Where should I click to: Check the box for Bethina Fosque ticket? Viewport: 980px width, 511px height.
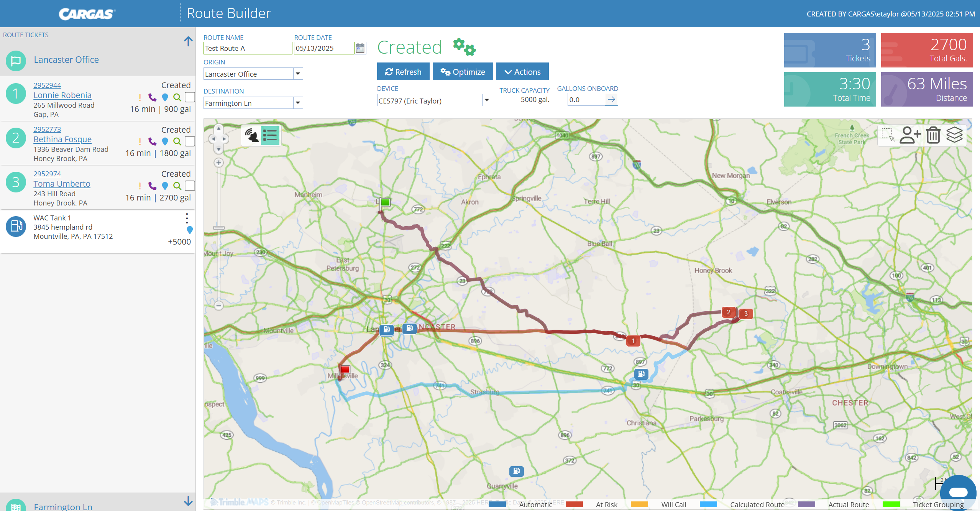(190, 141)
